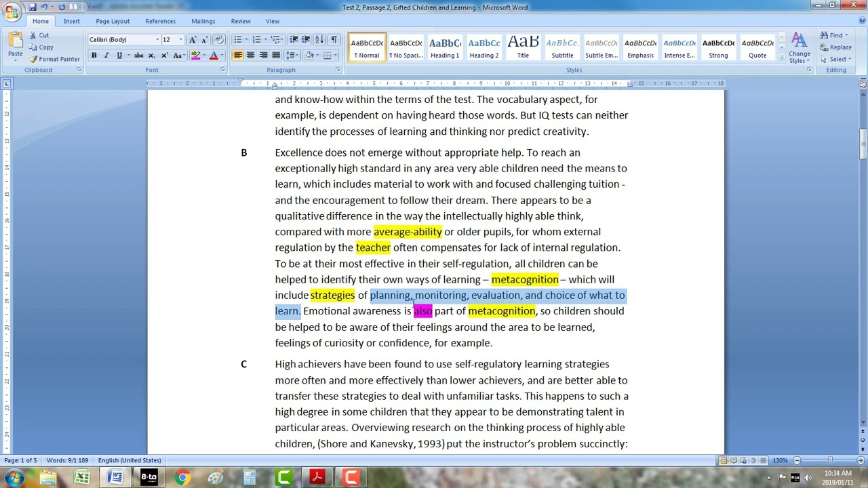868x488 pixels.
Task: Apply the red font color
Action: [x=214, y=56]
